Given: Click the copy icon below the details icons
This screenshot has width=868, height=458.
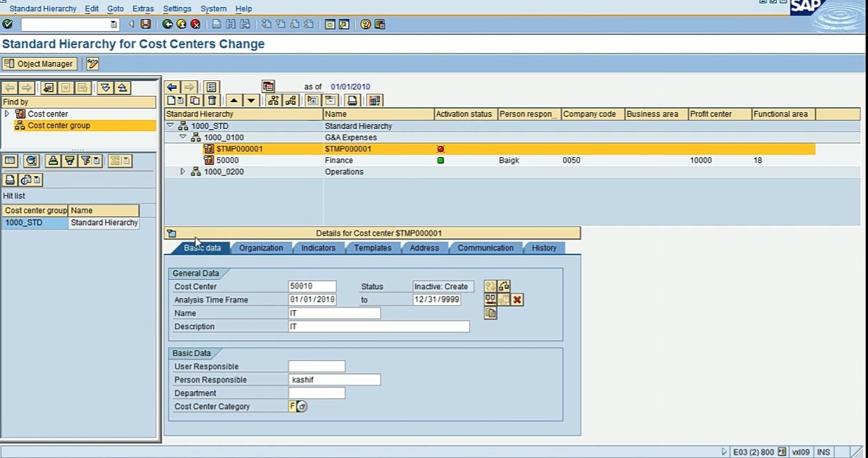Looking at the screenshot, I should [491, 314].
